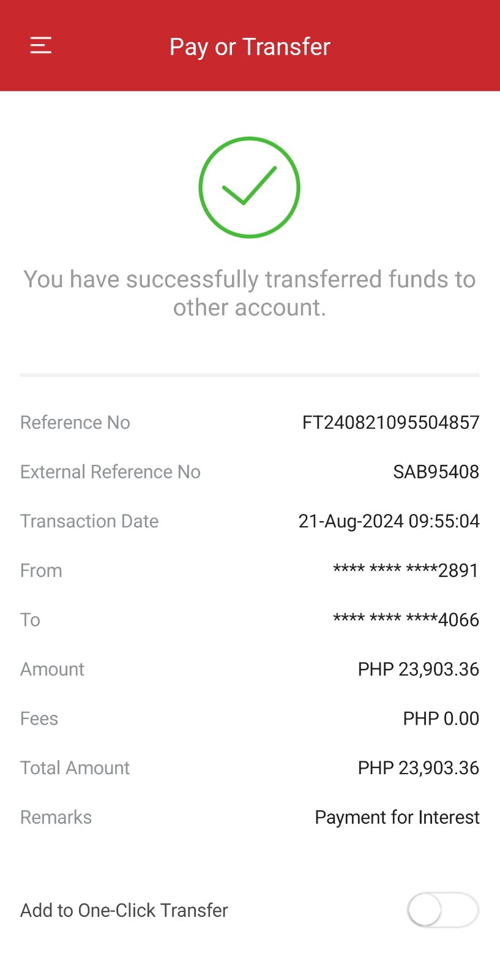Select reference number FT240821095504857

click(390, 423)
